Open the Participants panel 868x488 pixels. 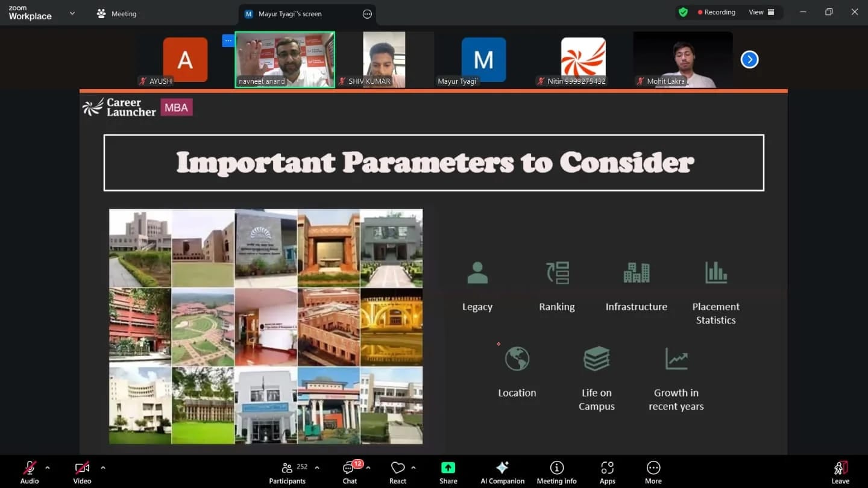287,472
